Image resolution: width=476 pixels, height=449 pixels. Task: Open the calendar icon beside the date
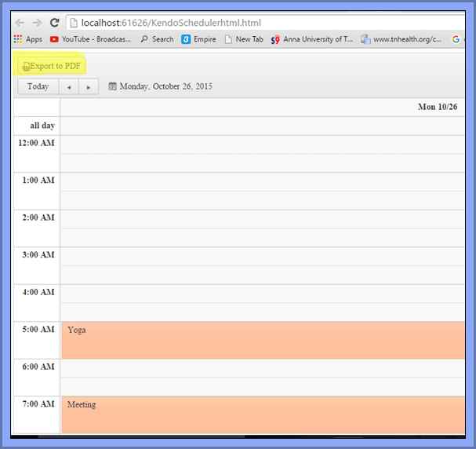112,86
